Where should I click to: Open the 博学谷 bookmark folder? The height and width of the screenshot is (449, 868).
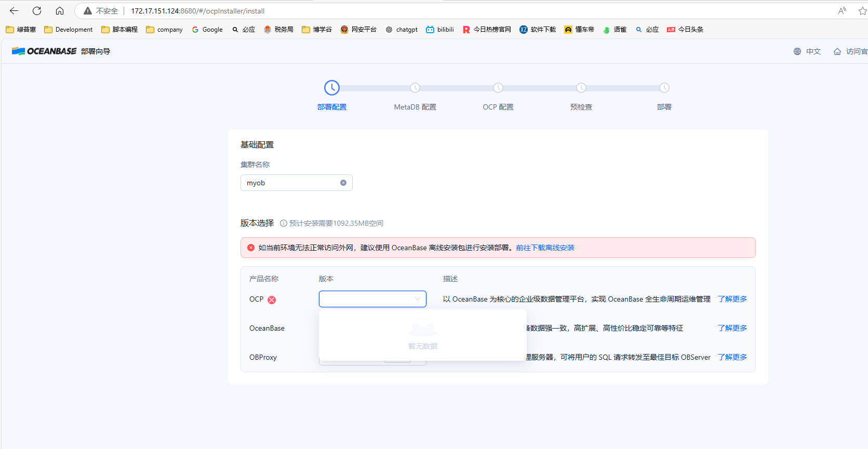coord(317,30)
